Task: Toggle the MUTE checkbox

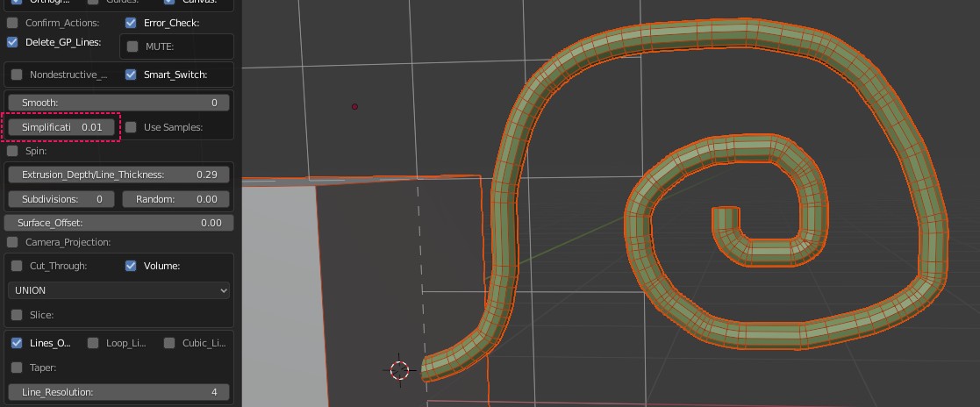Action: point(132,46)
